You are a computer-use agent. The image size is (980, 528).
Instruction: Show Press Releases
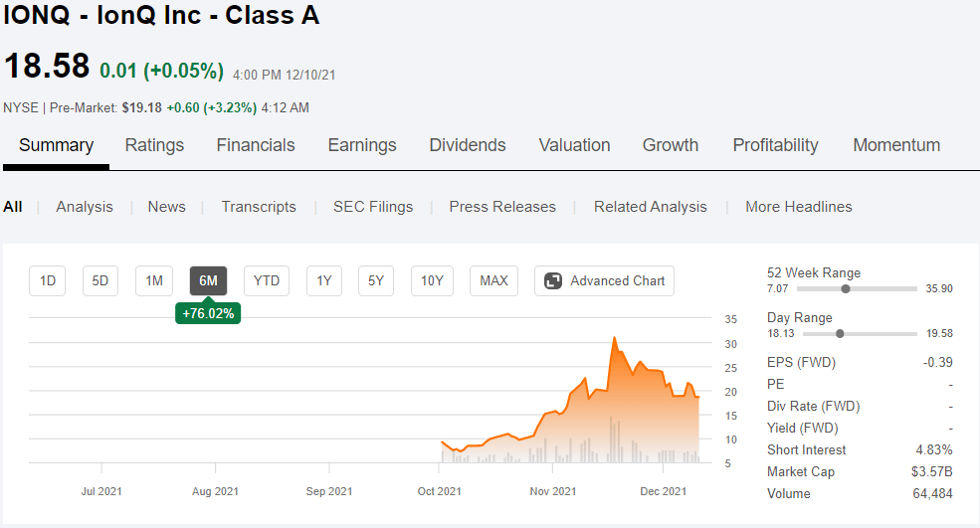tap(502, 207)
